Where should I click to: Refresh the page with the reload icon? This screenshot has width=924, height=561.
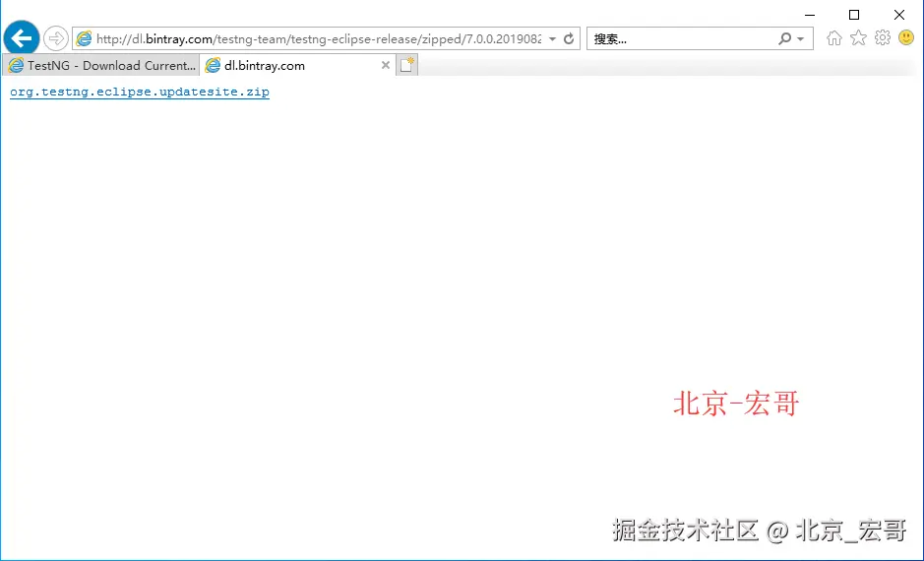pyautogui.click(x=569, y=39)
